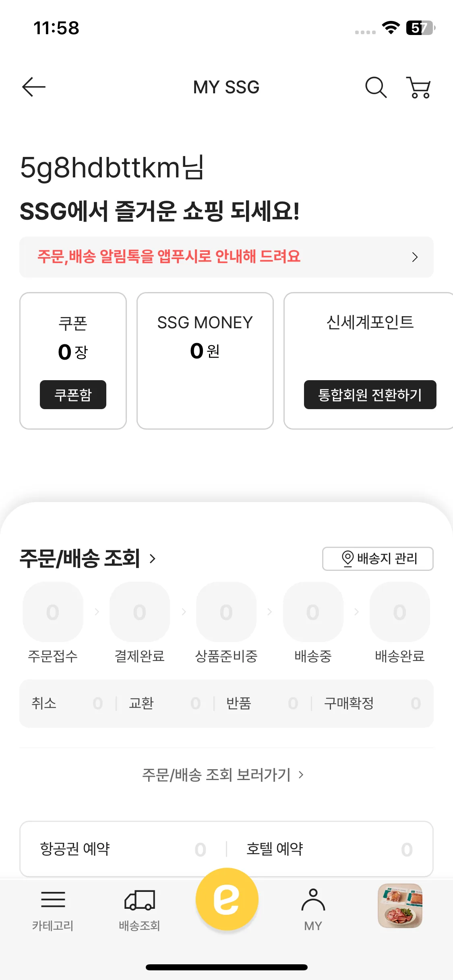
Task: Tap the 주문접수 count circle
Action: (x=53, y=612)
